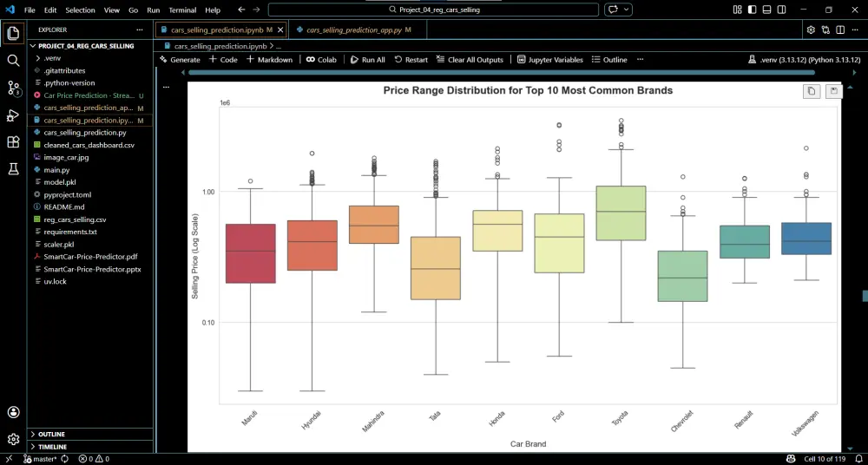Click errors and warnings count in status bar

point(94,459)
